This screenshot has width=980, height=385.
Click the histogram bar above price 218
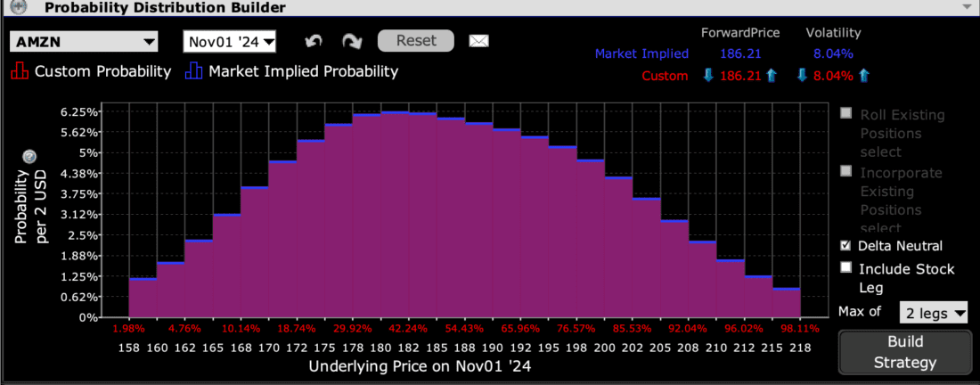787,302
